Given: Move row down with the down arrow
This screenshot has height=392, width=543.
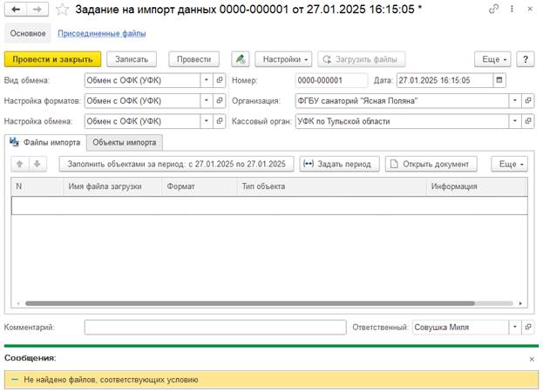Looking at the screenshot, I should pyautogui.click(x=37, y=164).
